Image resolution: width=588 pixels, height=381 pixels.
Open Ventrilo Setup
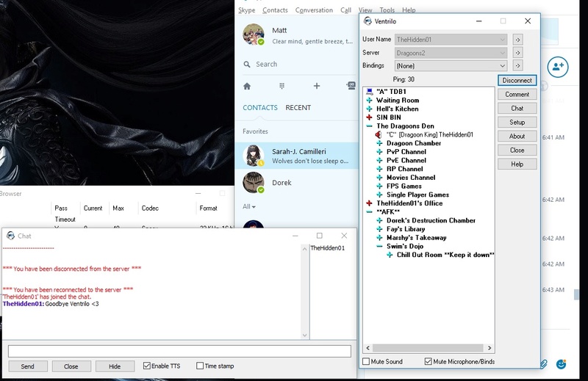click(517, 122)
